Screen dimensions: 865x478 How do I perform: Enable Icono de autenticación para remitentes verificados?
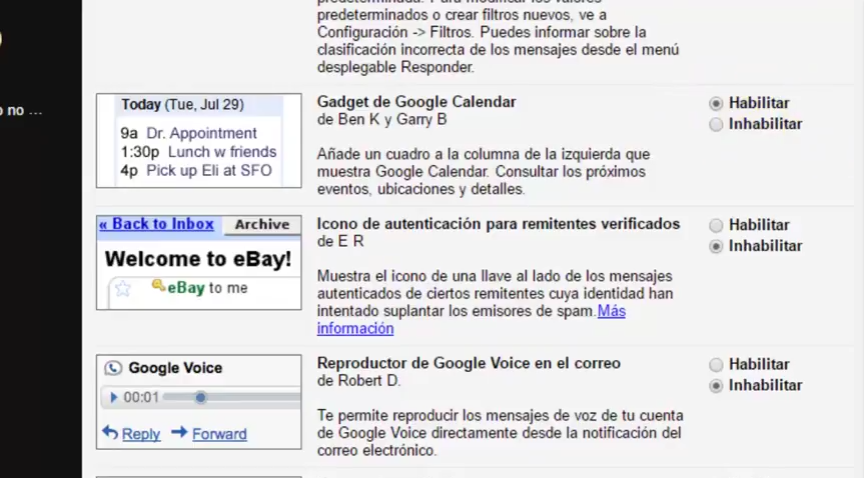click(716, 225)
